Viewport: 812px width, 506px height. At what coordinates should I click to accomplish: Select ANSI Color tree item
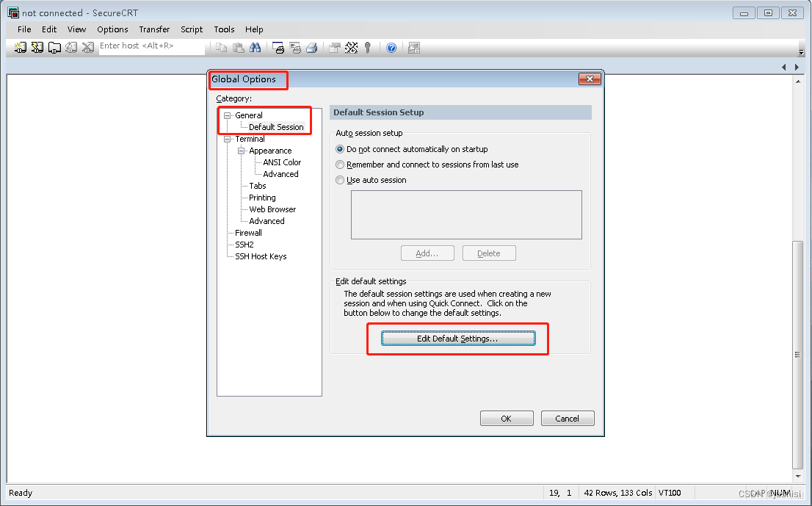point(282,162)
